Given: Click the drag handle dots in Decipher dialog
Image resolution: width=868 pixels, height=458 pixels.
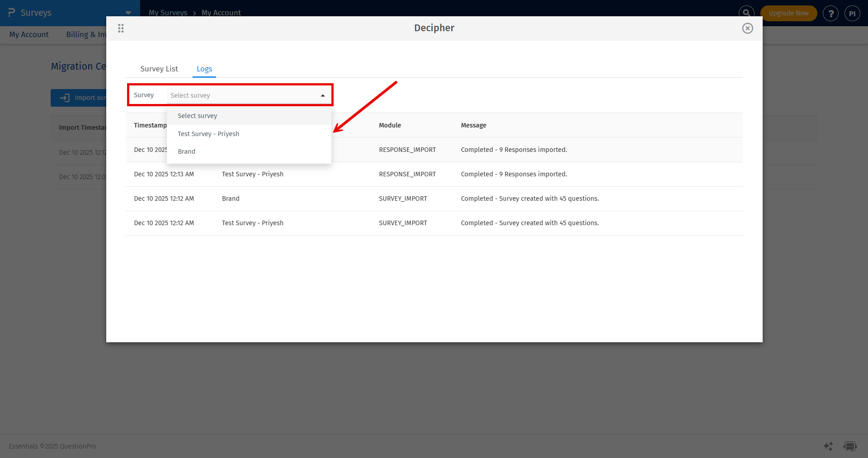Looking at the screenshot, I should (x=121, y=28).
